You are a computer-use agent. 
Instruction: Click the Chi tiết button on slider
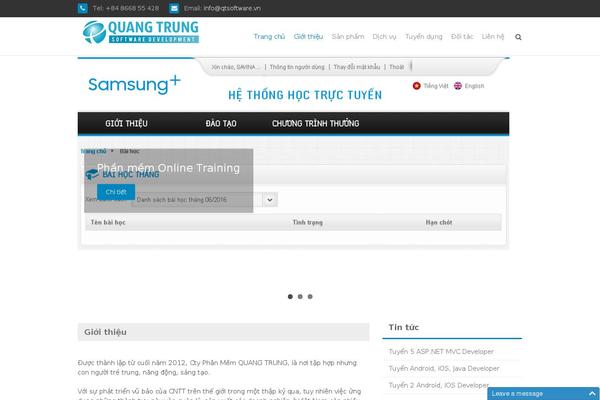point(116,192)
